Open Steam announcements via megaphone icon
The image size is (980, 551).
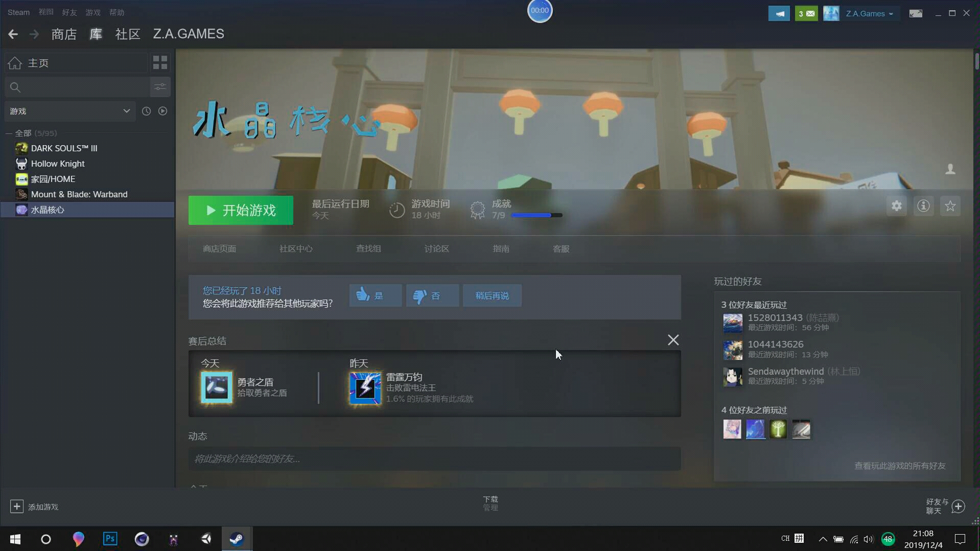click(x=779, y=12)
